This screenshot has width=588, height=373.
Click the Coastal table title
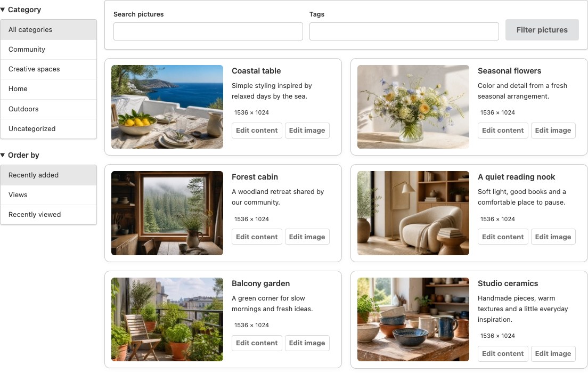point(256,71)
